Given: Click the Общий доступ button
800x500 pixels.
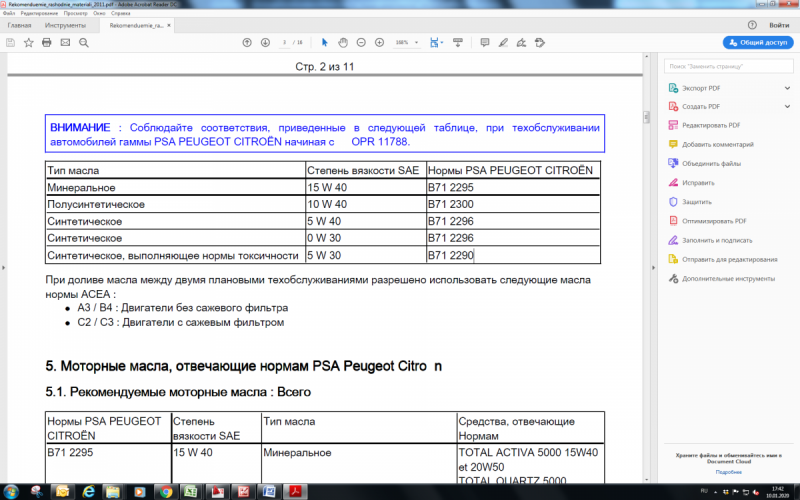Looking at the screenshot, I should (x=757, y=43).
